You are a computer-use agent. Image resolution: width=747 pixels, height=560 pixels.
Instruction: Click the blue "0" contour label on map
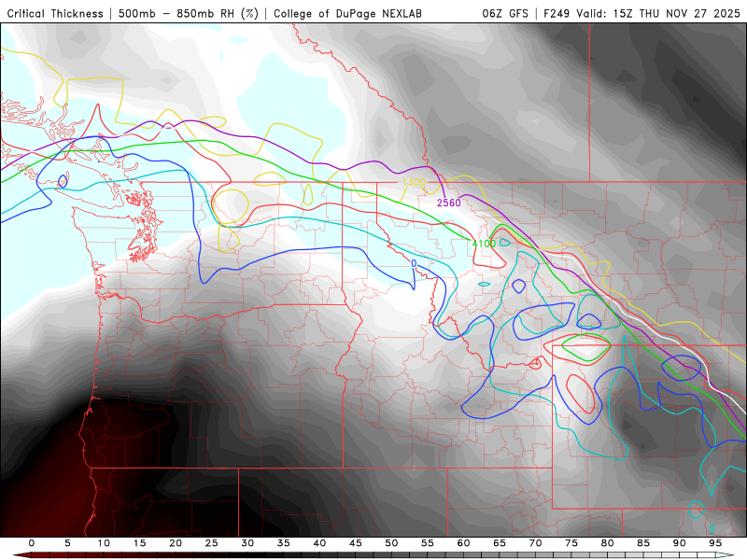tap(414, 263)
